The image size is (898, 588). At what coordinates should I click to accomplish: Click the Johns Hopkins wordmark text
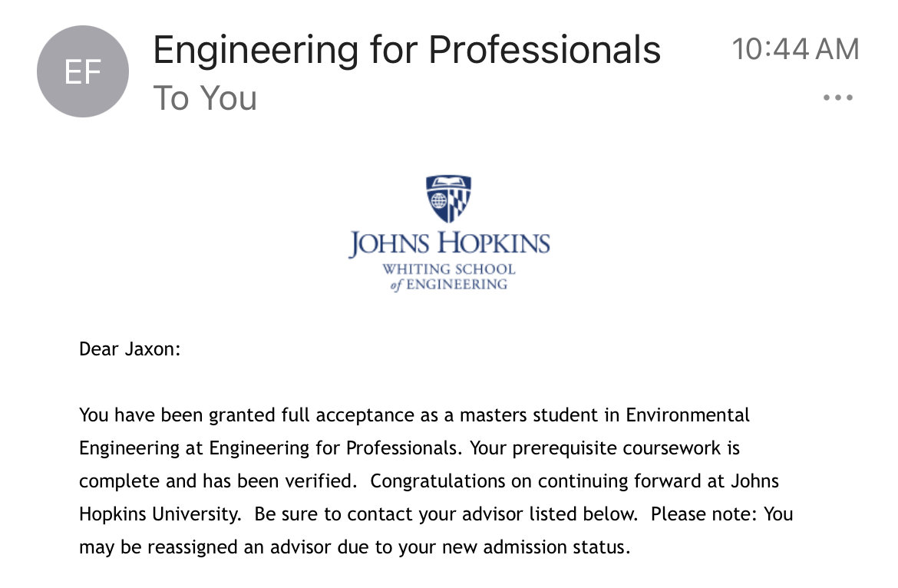[x=449, y=243]
